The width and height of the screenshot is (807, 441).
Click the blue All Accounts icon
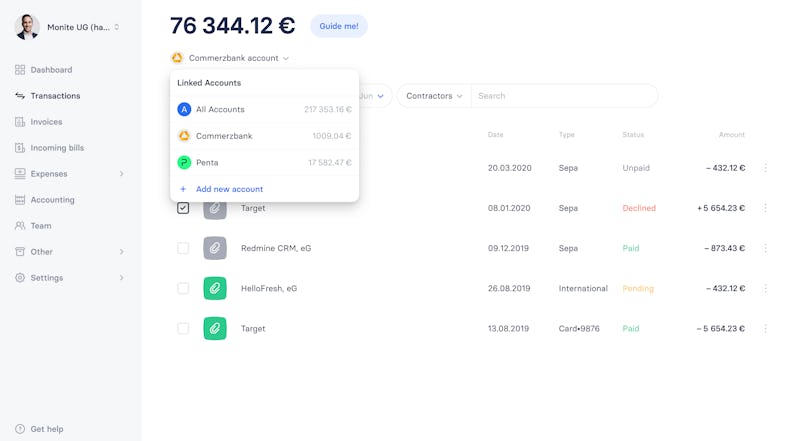click(x=184, y=109)
